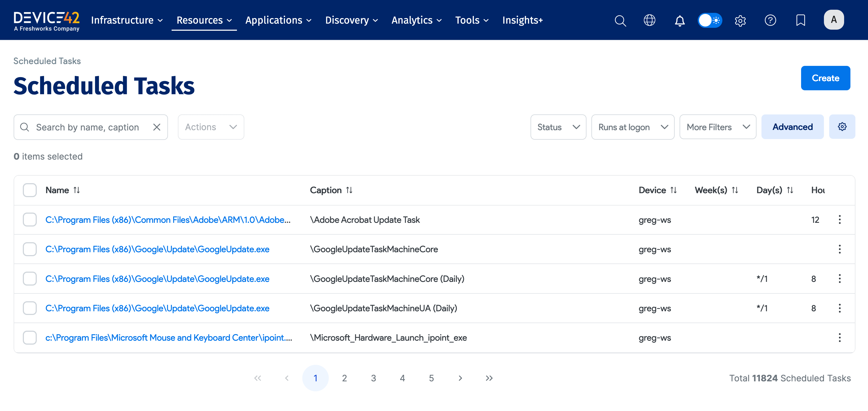
Task: Go to page 3 of results
Action: pyautogui.click(x=373, y=378)
